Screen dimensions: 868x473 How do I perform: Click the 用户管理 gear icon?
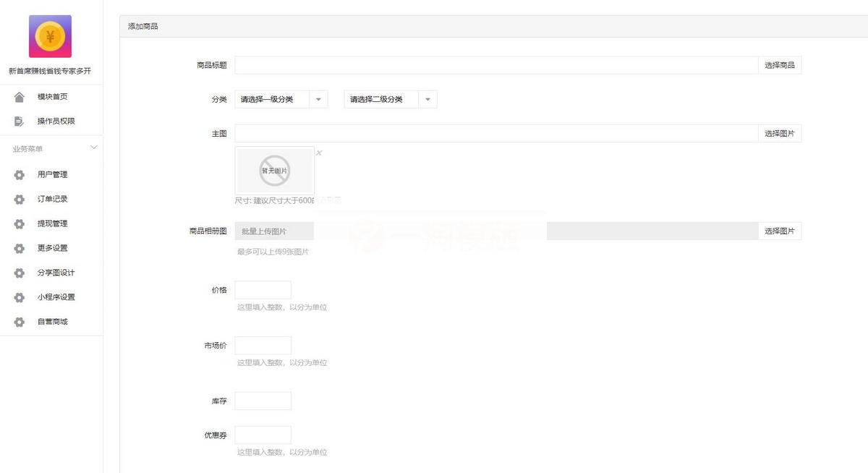pyautogui.click(x=18, y=174)
